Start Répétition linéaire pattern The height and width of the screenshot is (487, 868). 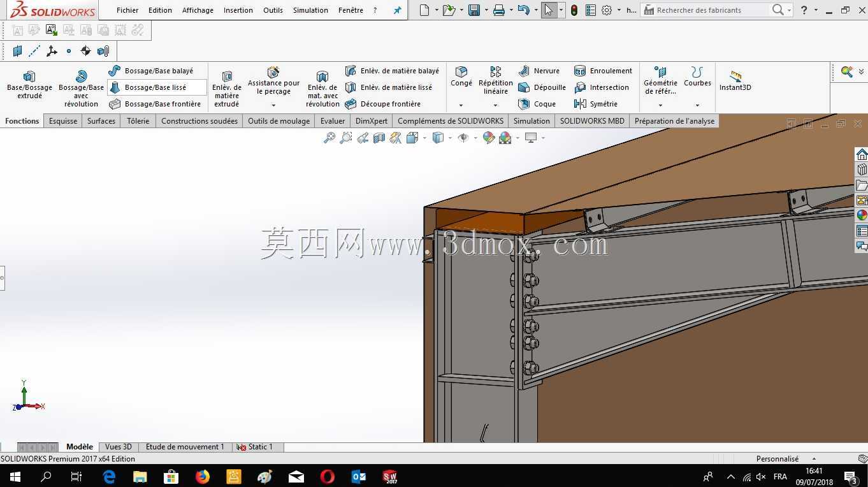(x=496, y=80)
